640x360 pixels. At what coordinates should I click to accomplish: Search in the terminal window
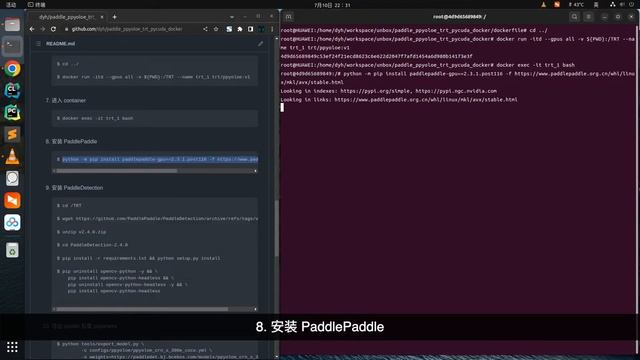[x=574, y=17]
